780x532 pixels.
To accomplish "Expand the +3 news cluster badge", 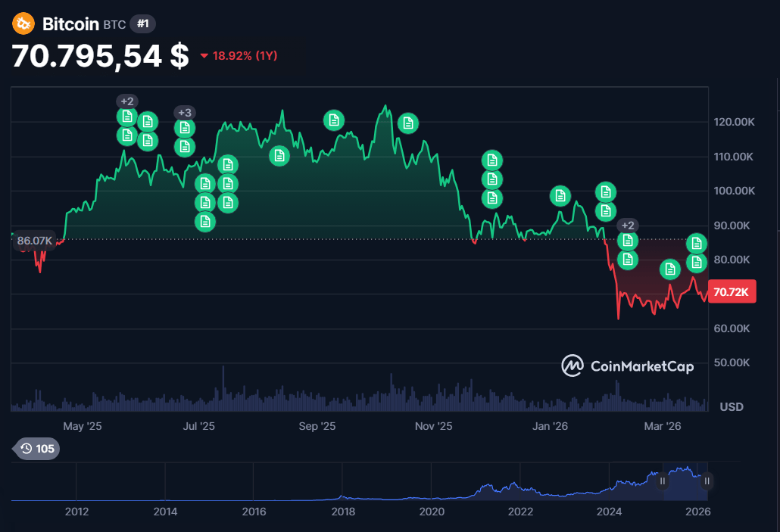I will pyautogui.click(x=185, y=112).
